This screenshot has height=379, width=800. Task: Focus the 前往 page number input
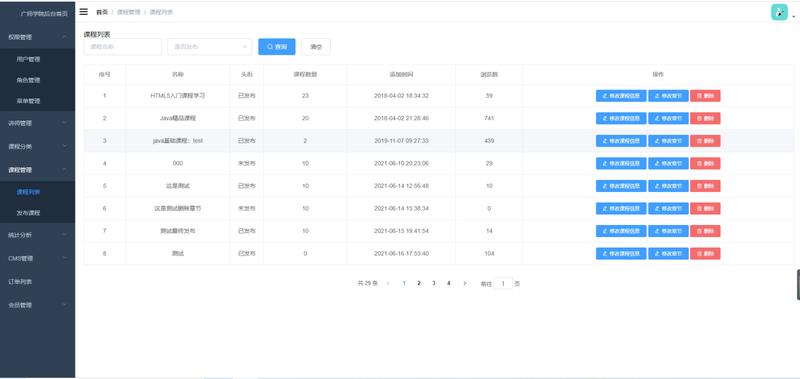tap(503, 284)
